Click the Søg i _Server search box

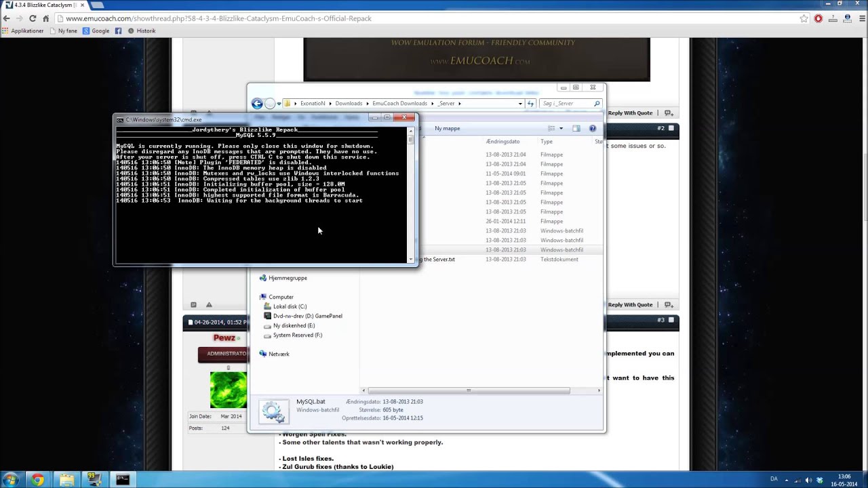pos(570,104)
